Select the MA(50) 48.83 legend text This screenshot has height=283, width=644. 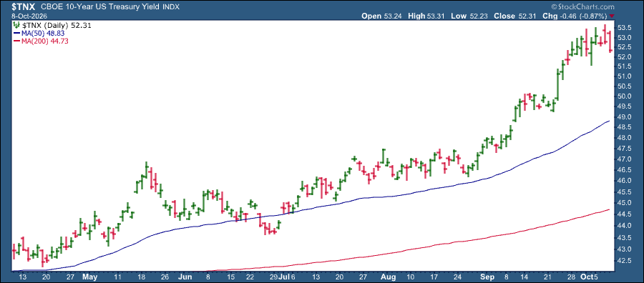coord(43,33)
